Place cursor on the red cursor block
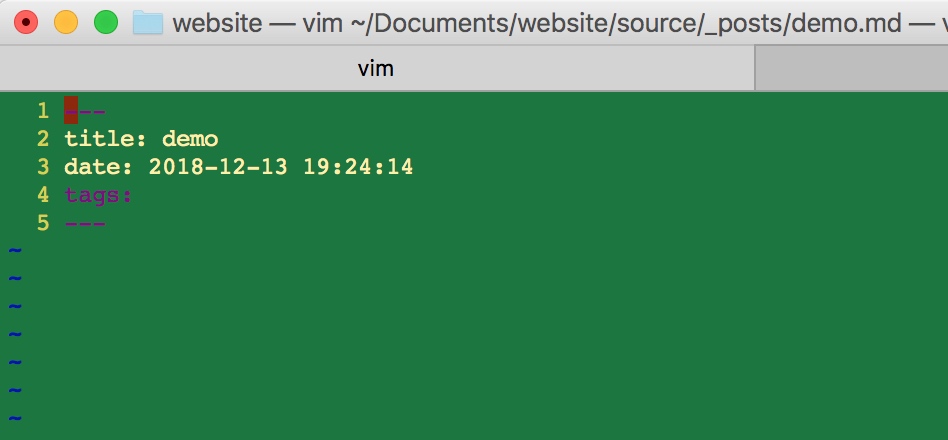The image size is (948, 440). 71,111
